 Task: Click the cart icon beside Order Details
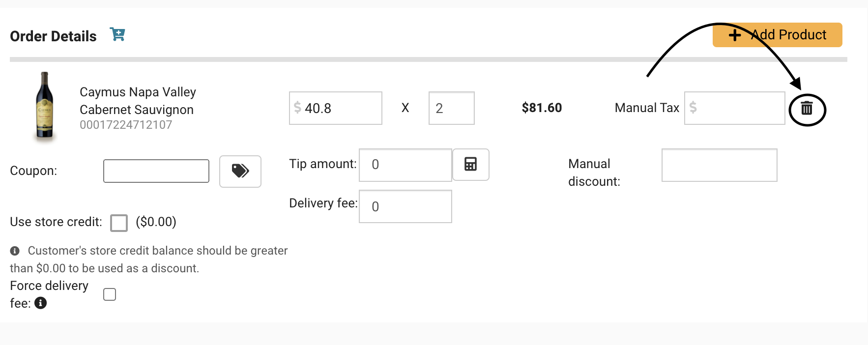pos(117,34)
